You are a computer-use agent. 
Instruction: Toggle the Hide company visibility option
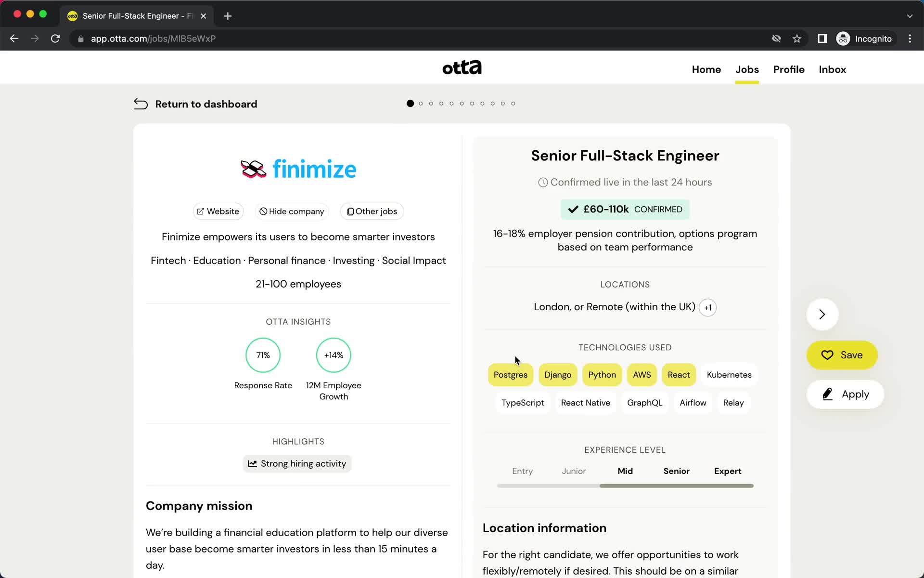[x=292, y=211]
